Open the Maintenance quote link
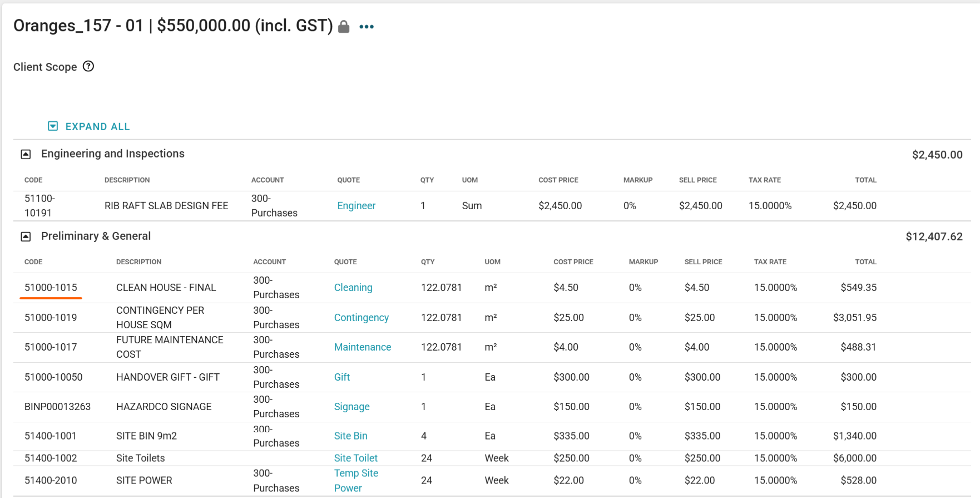 pyautogui.click(x=363, y=347)
